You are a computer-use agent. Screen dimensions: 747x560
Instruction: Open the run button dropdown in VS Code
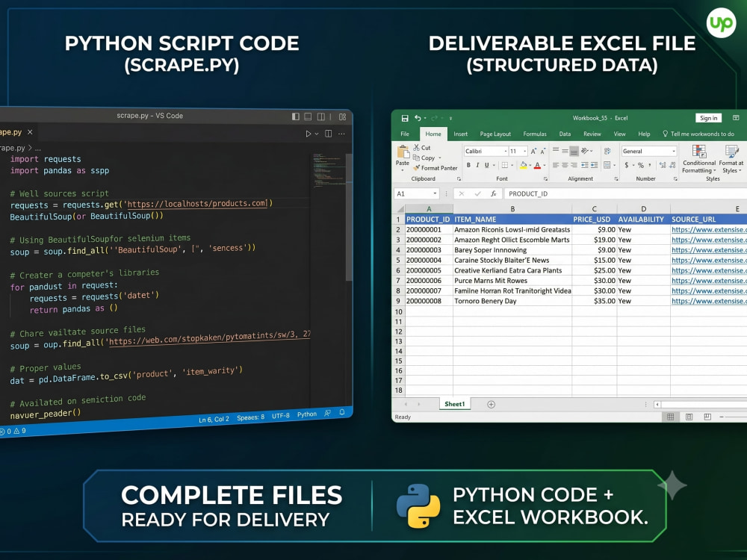point(316,134)
